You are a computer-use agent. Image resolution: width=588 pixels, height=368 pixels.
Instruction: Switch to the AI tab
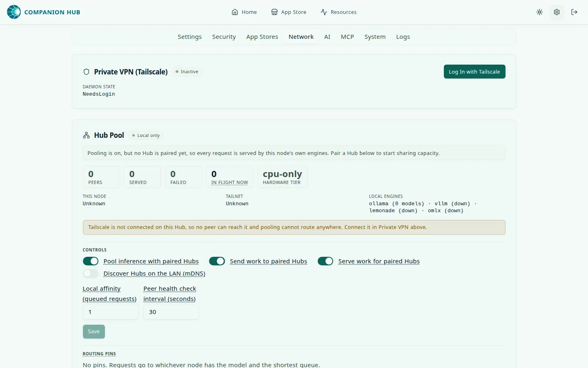point(327,36)
